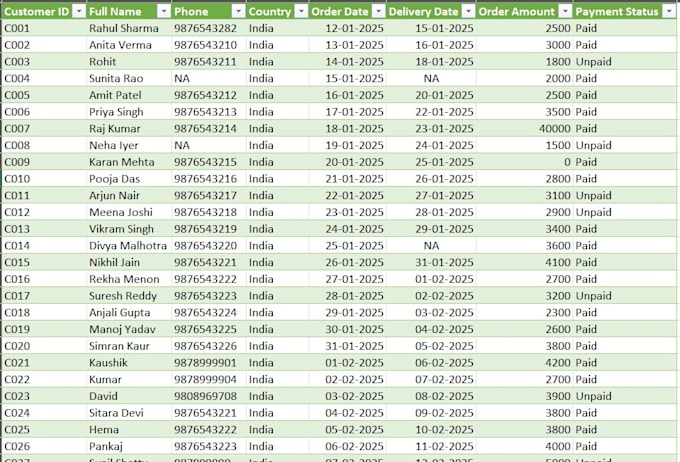
Task: Select cell C001
Action: tap(44, 28)
